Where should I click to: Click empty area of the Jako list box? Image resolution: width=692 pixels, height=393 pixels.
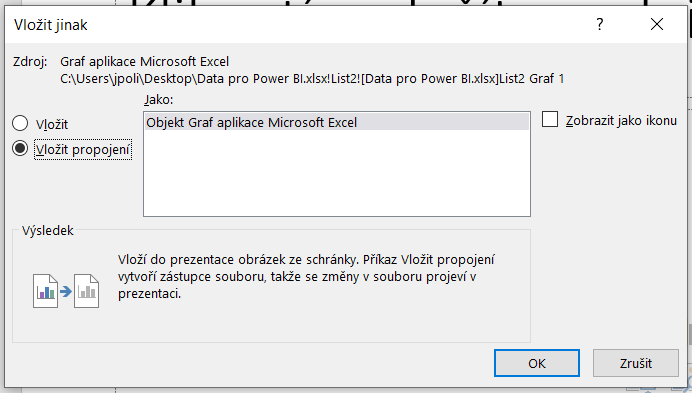337,173
